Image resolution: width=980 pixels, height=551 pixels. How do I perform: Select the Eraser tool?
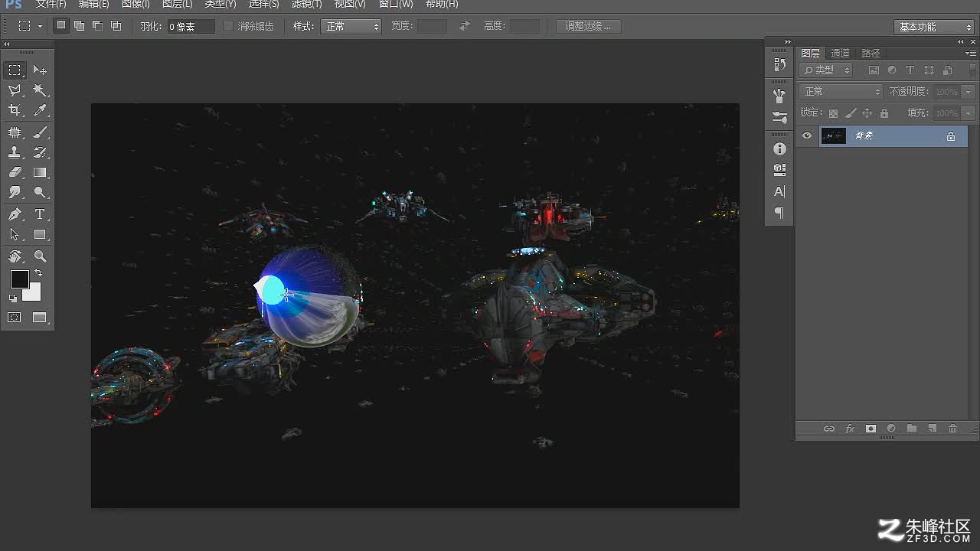pos(15,172)
